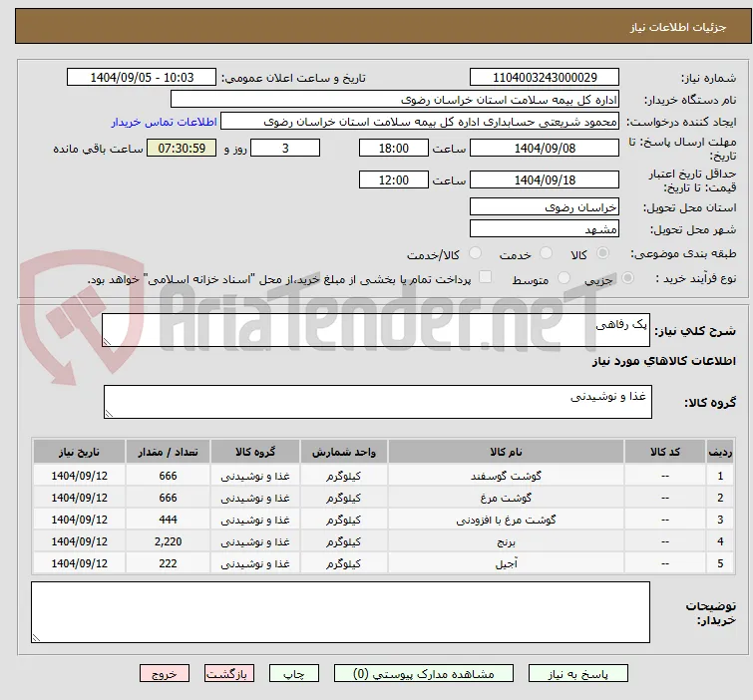Click the resize handle of گروه کالا box

[109, 413]
